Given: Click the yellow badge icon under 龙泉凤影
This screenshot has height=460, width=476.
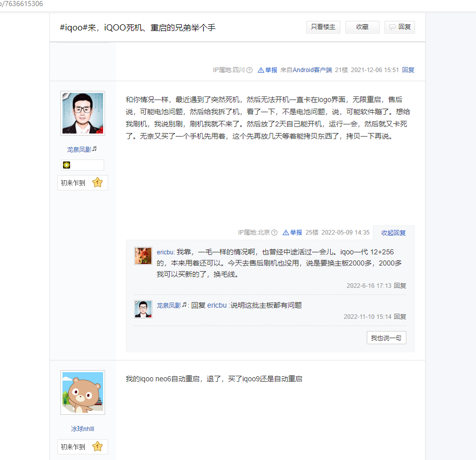Looking at the screenshot, I should pos(67,165).
